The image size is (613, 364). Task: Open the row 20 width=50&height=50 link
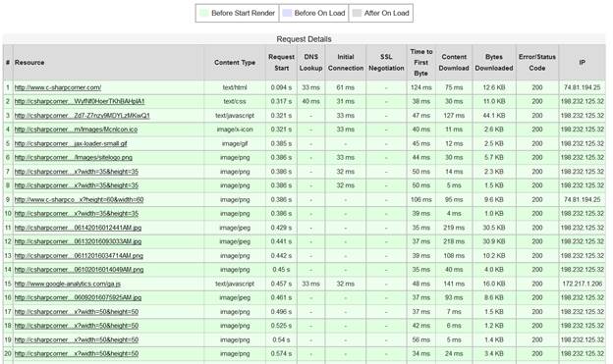click(x=77, y=354)
